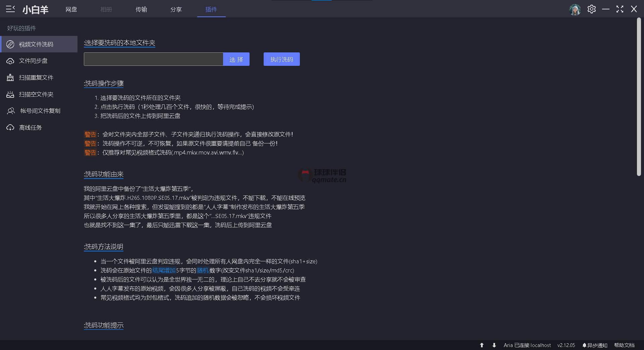Open the 帮助文档 link
The image size is (644, 350).
pos(624,345)
